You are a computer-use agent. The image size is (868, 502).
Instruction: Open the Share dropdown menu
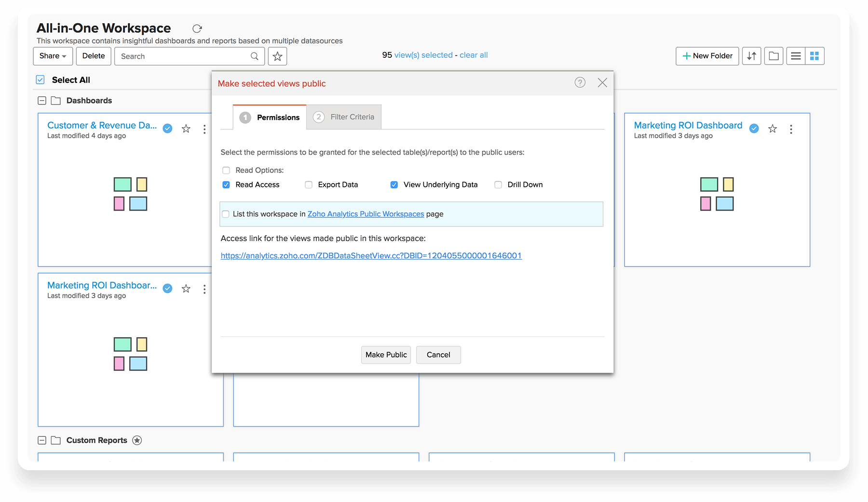tap(53, 56)
